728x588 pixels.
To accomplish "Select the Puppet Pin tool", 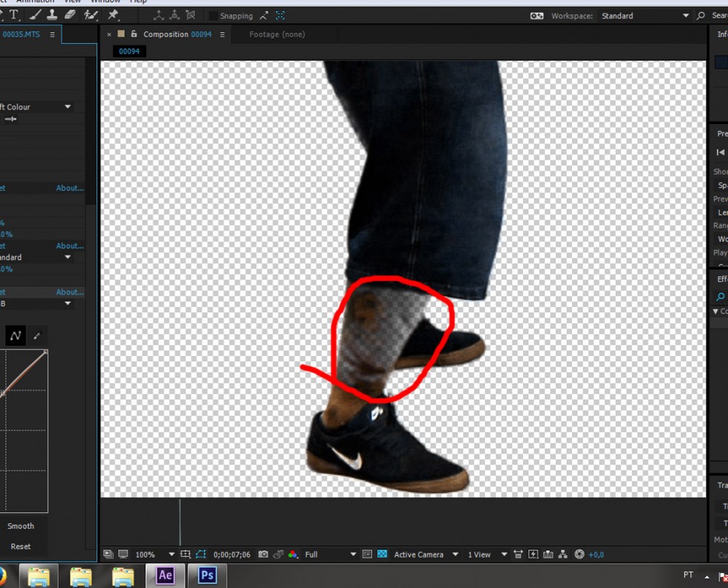I will click(x=113, y=15).
